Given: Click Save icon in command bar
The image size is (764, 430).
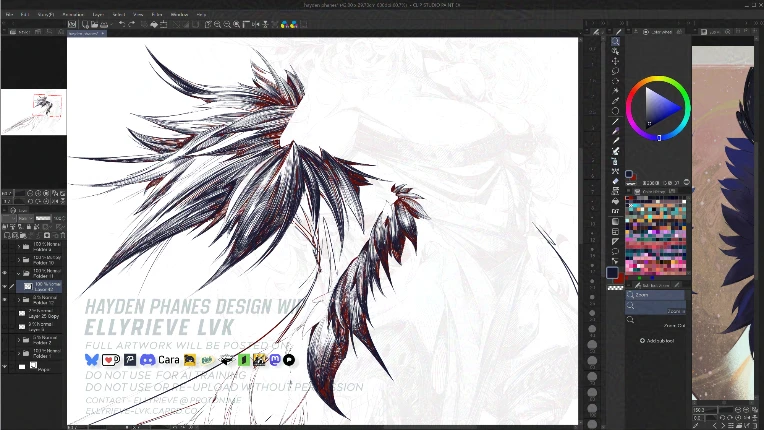Looking at the screenshot, I should (103, 24).
